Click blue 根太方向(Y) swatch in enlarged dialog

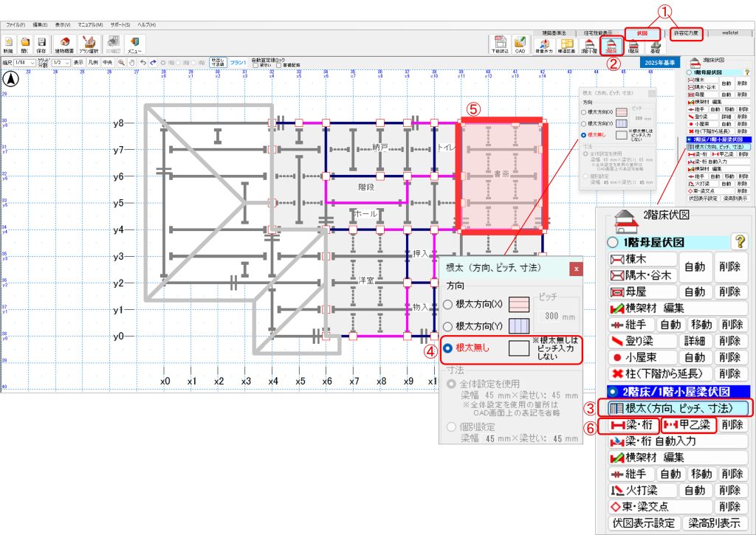click(519, 326)
